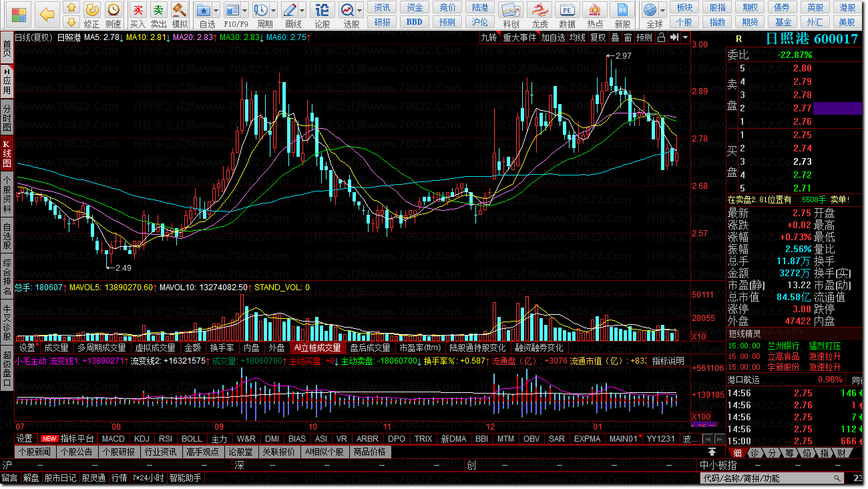Click 加自选 to add to watchlist
Image resolution: width=868 pixels, height=489 pixels.
tap(554, 37)
